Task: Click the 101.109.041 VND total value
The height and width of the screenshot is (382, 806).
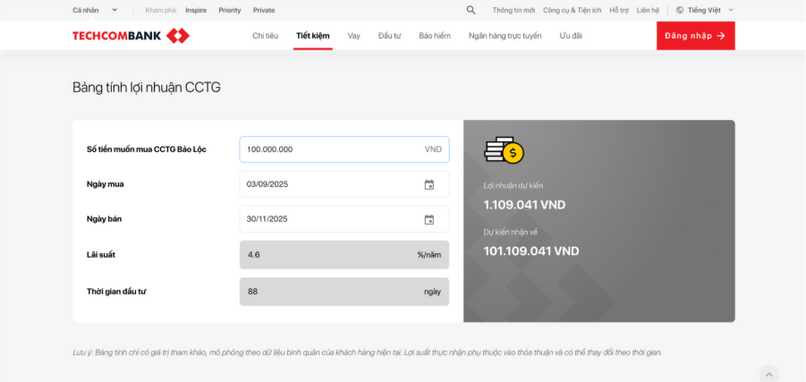Action: (531, 251)
